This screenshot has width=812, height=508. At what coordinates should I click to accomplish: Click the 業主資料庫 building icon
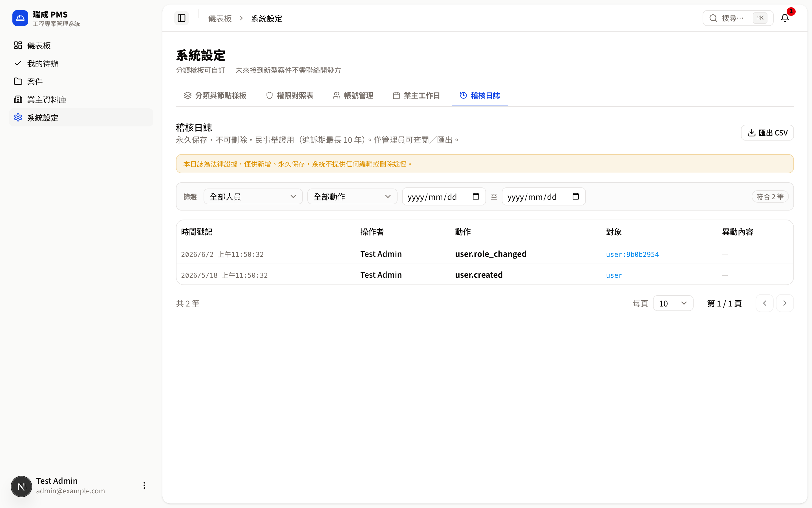(x=18, y=99)
